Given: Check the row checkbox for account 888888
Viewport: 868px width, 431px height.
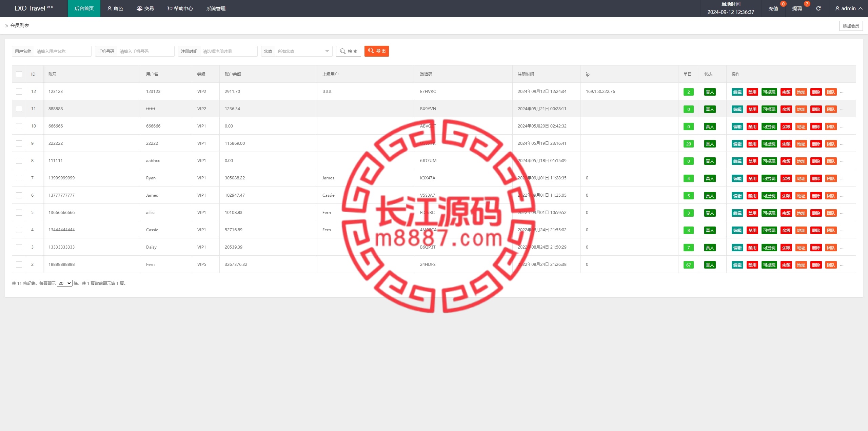Looking at the screenshot, I should 19,109.
